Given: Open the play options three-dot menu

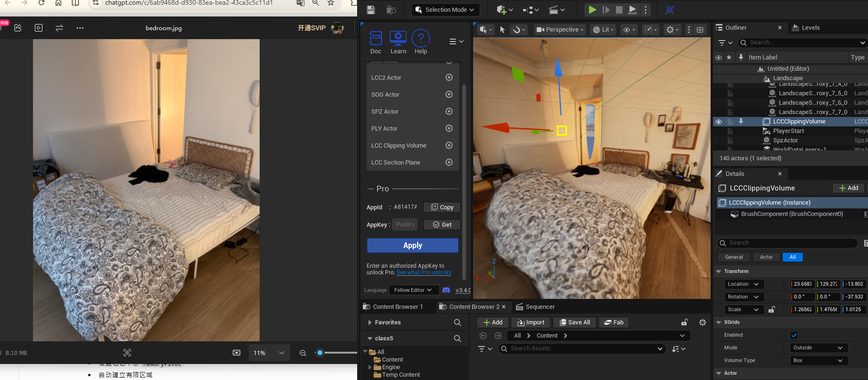Looking at the screenshot, I should (646, 10).
